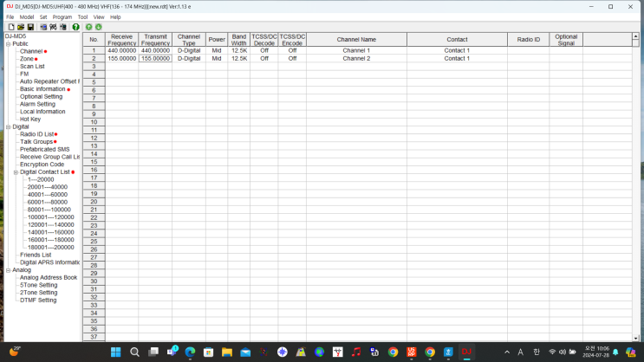Collapse the Digital Contact List node
The width and height of the screenshot is (644, 362).
click(x=16, y=172)
